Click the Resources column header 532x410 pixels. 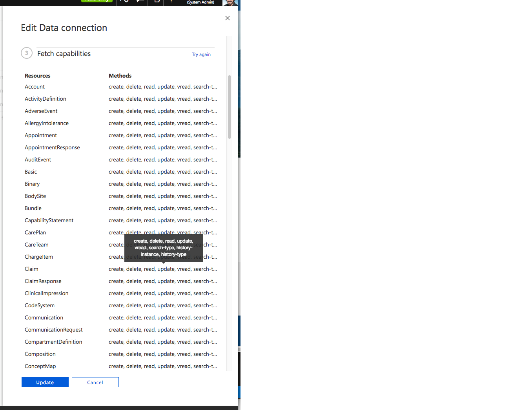tap(38, 76)
